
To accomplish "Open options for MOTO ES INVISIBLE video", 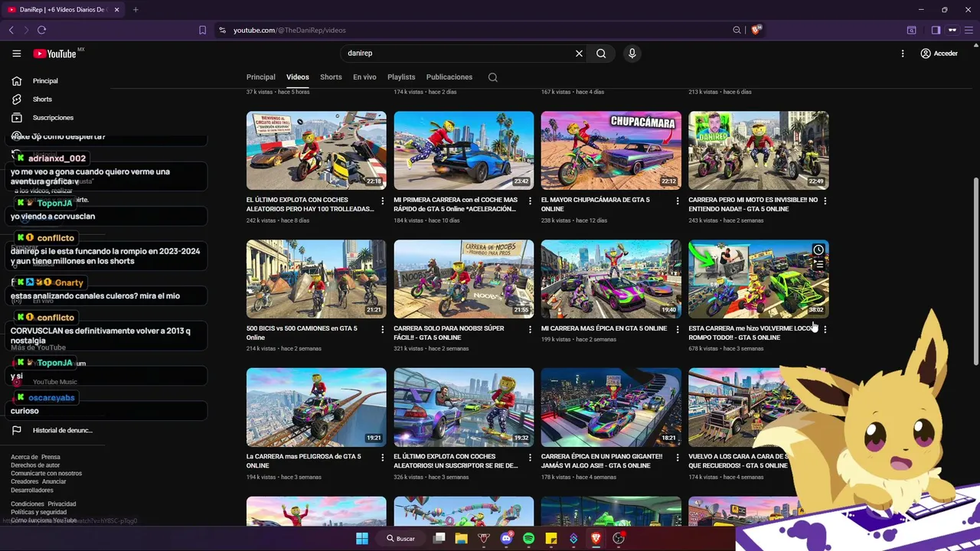I will tap(825, 201).
